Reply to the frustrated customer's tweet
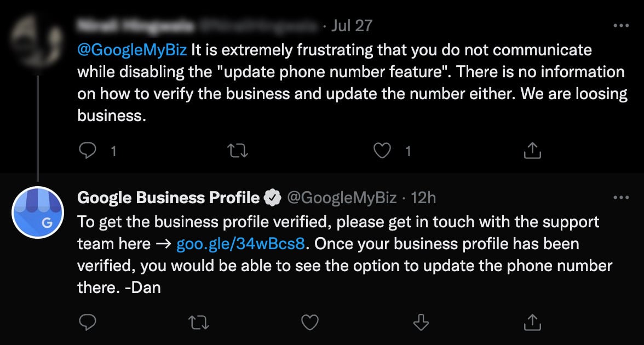The height and width of the screenshot is (345, 644). (x=88, y=151)
